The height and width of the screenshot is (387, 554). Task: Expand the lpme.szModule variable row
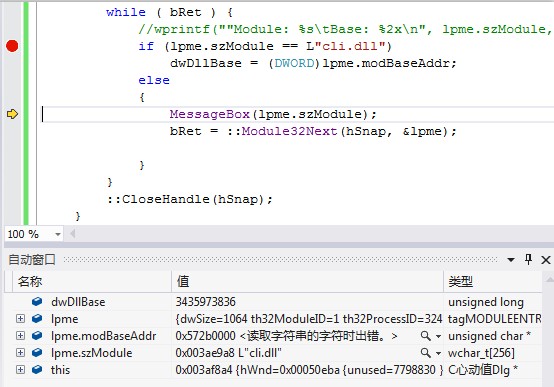[20, 353]
